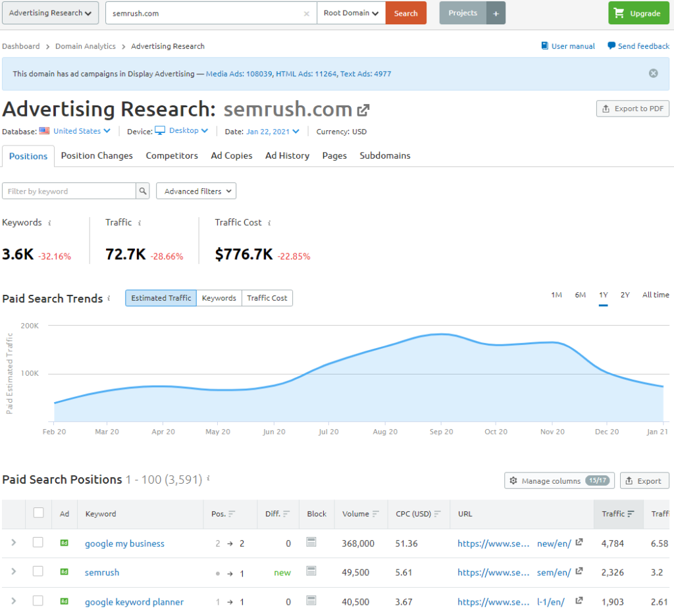Screen dimensions: 674x616
Task: Click info icon beside Paid Search Trends
Action: point(109,298)
